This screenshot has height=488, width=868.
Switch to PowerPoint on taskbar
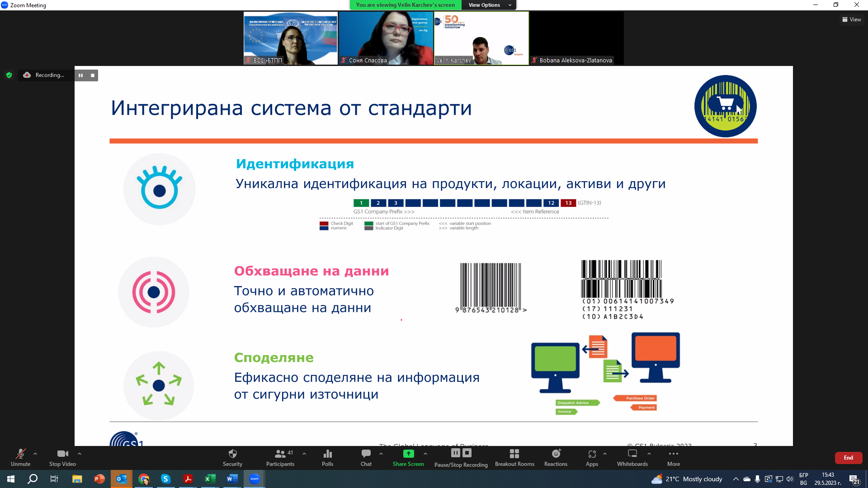pyautogui.click(x=99, y=479)
